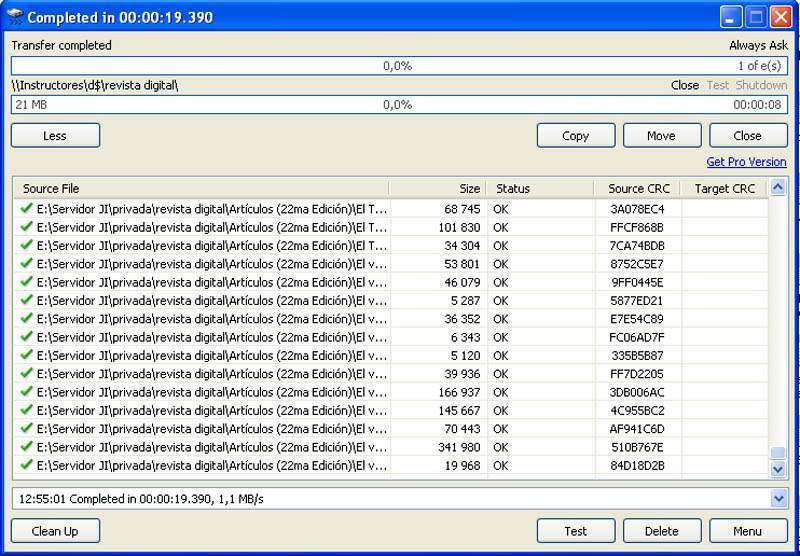Click the Copy button
This screenshot has width=800, height=556.
point(576,136)
